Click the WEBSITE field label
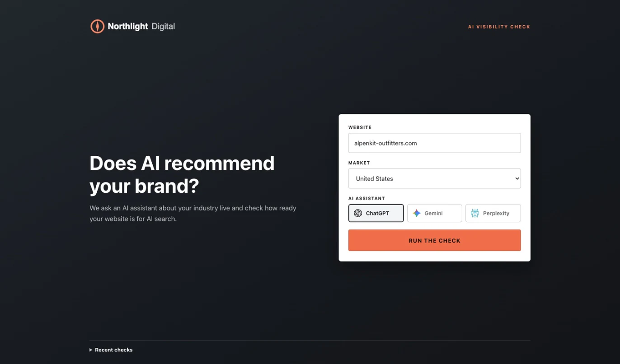This screenshot has width=620, height=364. tap(360, 127)
